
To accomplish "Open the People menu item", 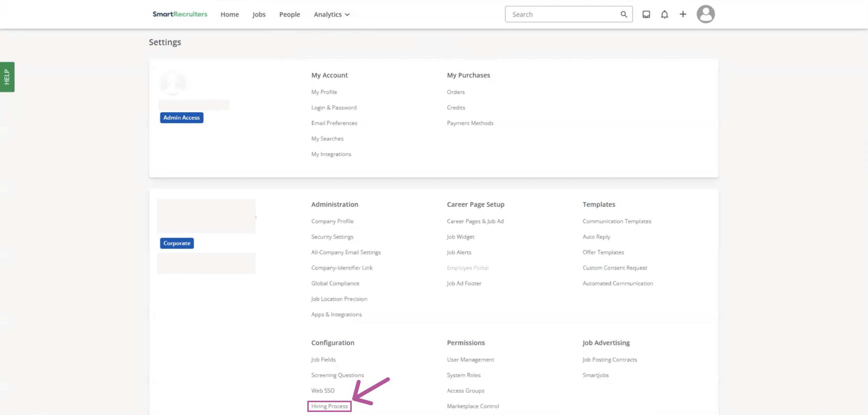I will click(289, 14).
